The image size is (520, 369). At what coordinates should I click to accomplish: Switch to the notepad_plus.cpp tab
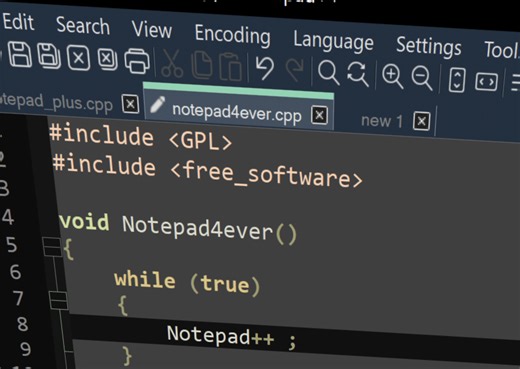point(57,102)
